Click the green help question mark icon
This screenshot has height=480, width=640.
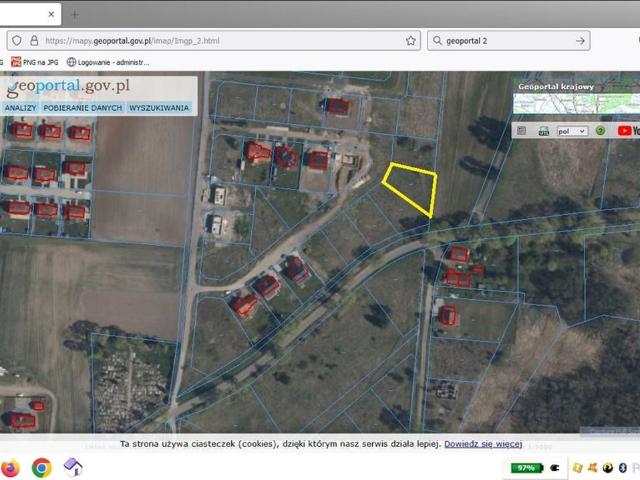click(600, 130)
